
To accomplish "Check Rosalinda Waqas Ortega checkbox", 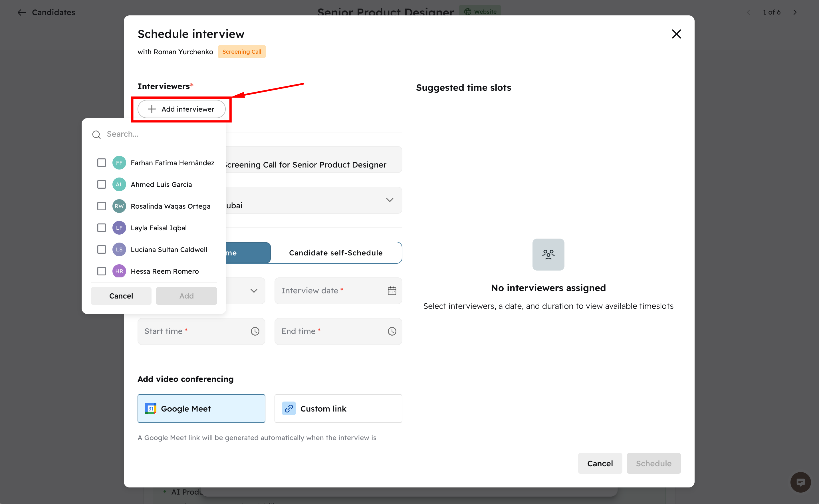I will [101, 206].
